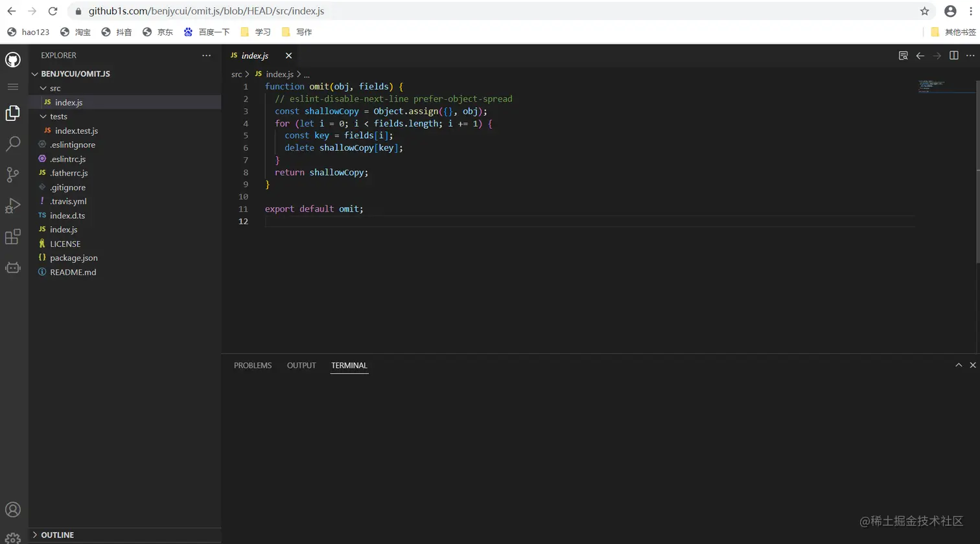Screen dimensions: 980x544
Task: Open browser menu three dots
Action: tap(970, 11)
